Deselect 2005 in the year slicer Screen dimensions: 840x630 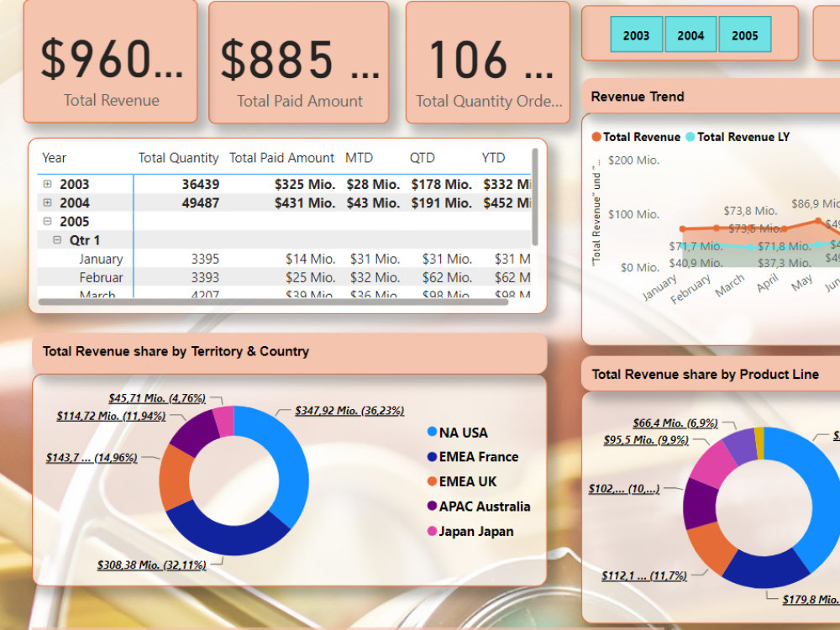(745, 34)
